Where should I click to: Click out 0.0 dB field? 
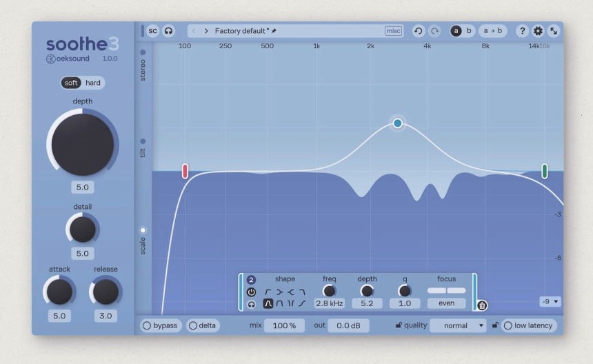coord(348,325)
